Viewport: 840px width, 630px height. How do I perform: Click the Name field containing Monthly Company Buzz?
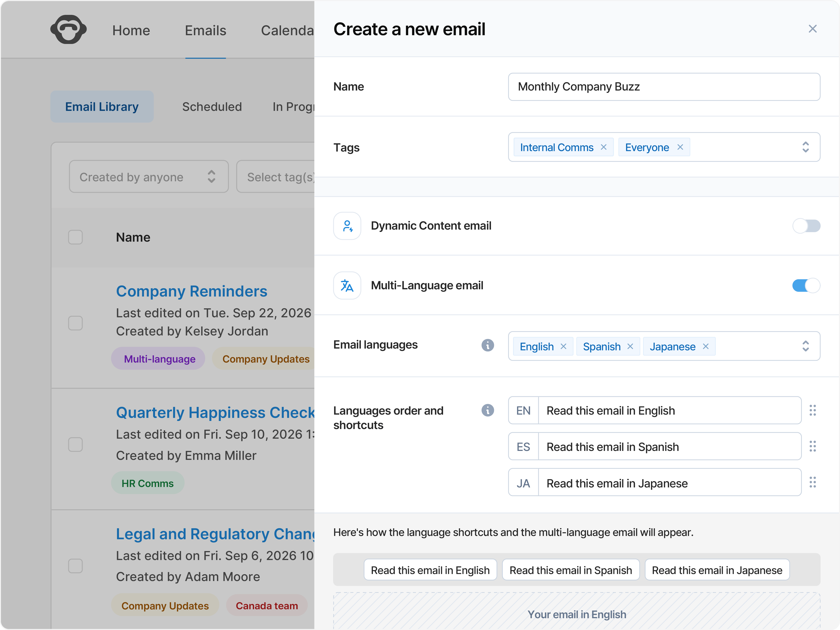click(x=664, y=87)
